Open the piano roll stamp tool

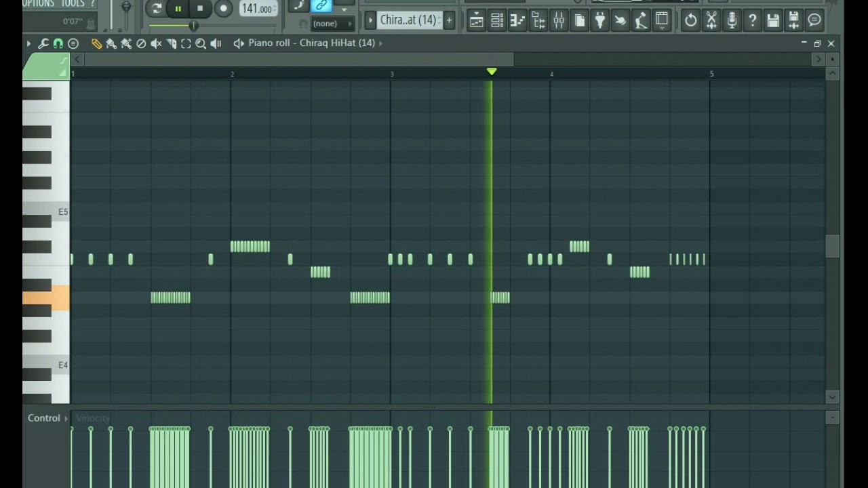click(73, 43)
